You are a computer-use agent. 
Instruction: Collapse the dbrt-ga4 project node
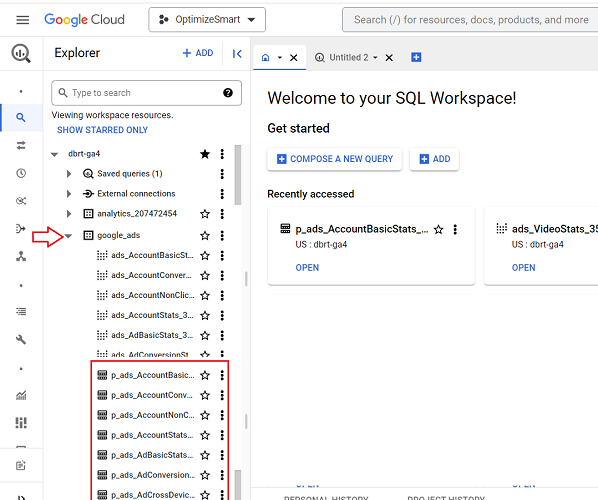pyautogui.click(x=55, y=154)
